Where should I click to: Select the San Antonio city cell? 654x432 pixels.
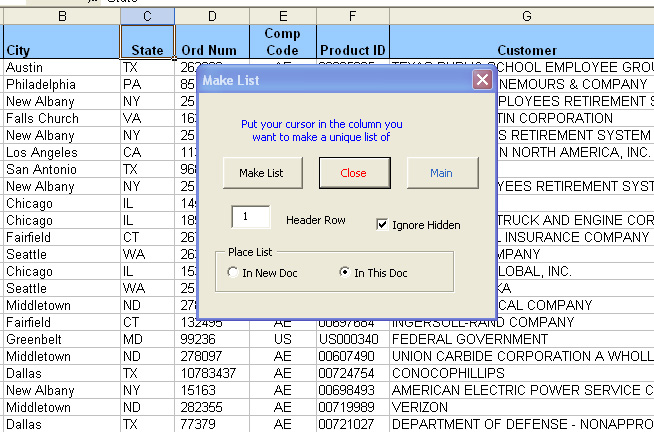[62, 169]
